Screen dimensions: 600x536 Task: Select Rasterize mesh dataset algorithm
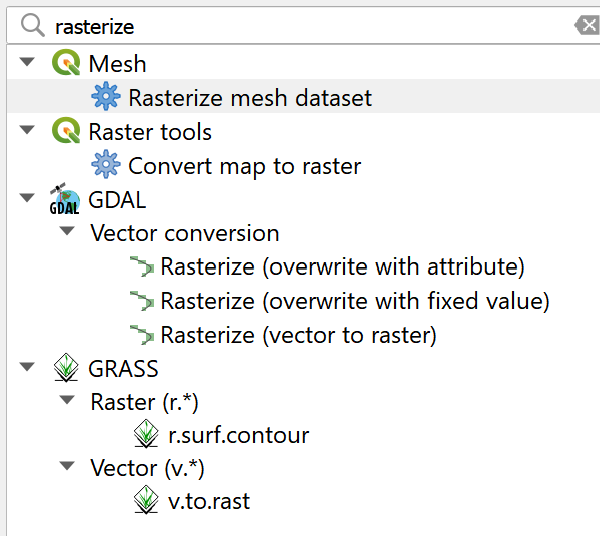pos(249,98)
